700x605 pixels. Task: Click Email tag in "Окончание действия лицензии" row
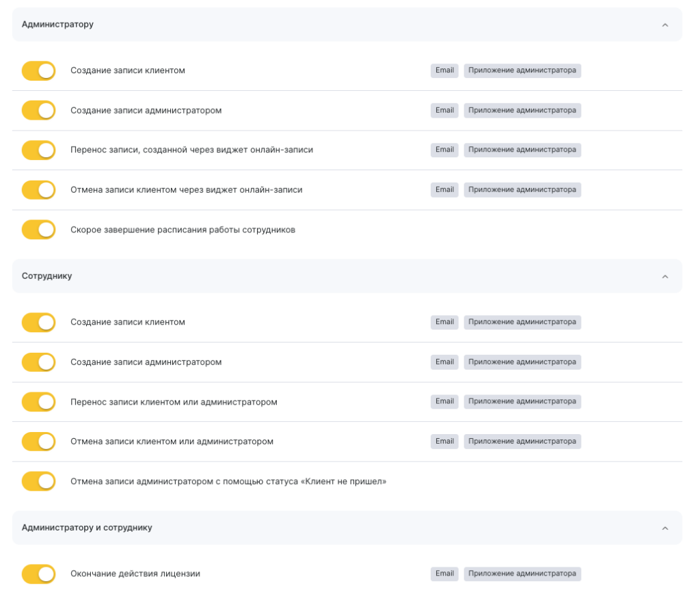pos(444,574)
